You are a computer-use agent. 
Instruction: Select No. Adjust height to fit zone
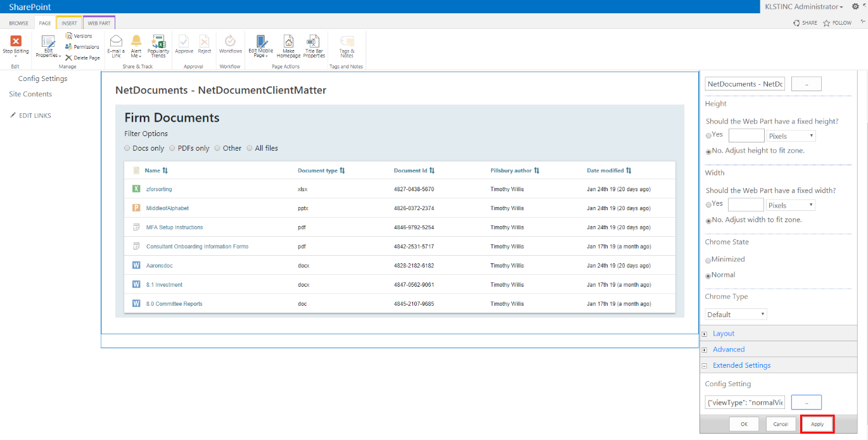(708, 151)
